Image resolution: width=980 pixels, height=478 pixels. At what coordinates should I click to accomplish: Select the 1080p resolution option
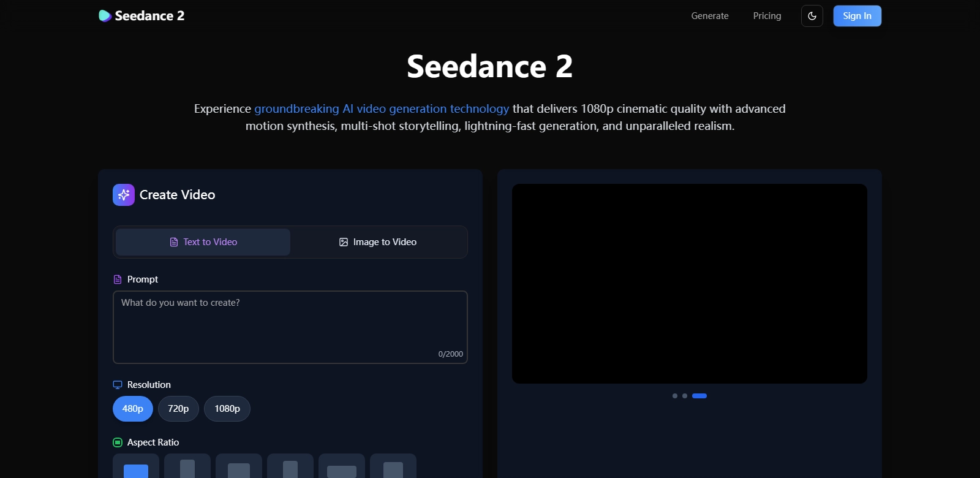(227, 409)
